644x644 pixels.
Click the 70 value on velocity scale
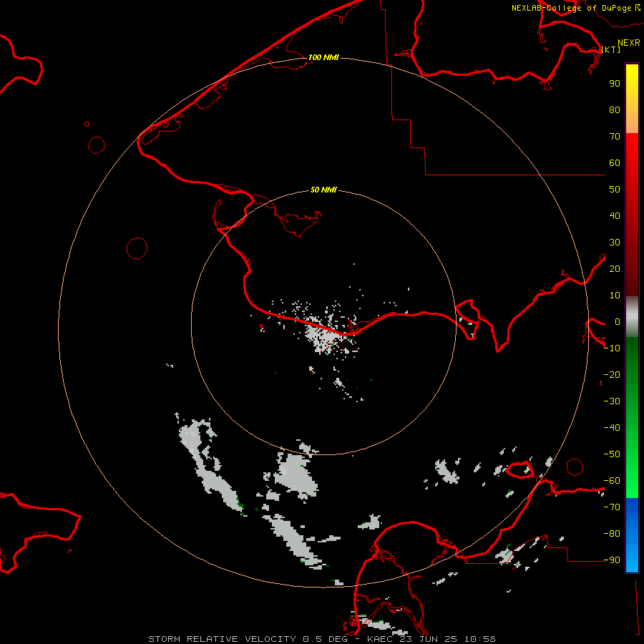click(x=615, y=137)
